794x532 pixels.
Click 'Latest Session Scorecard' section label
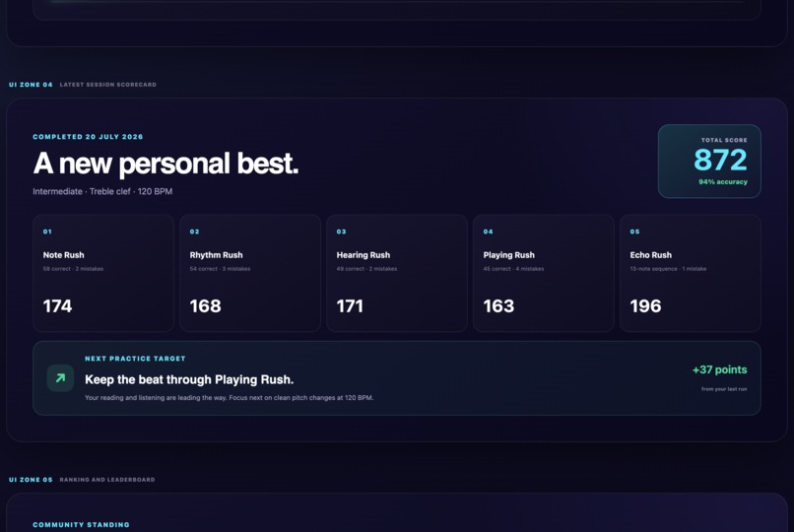click(x=108, y=85)
